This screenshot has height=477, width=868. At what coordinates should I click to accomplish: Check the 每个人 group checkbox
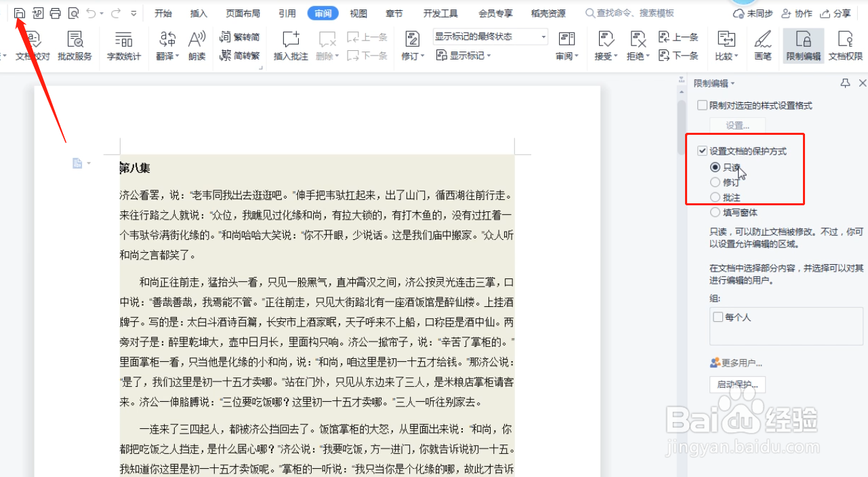click(718, 317)
